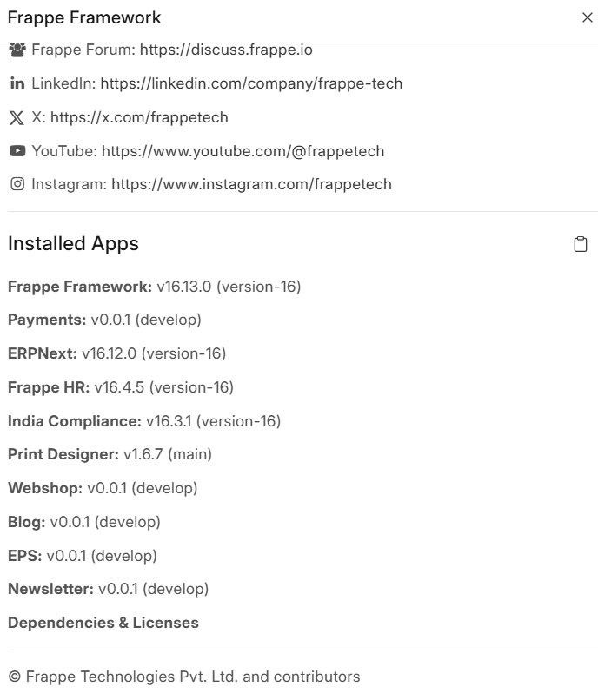Image resolution: width=598 pixels, height=700 pixels.
Task: Click the LinkedIn logo icon
Action: (17, 84)
